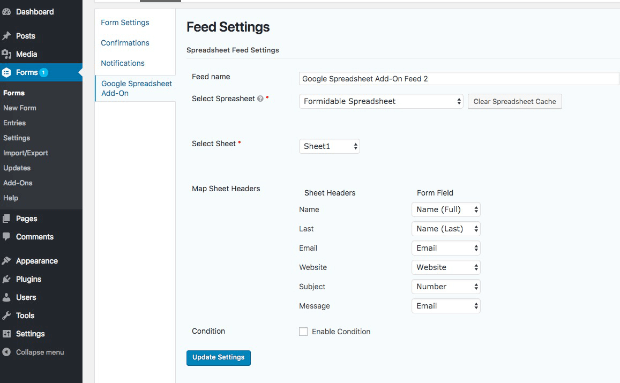Image resolution: width=620 pixels, height=383 pixels.
Task: Click the Media library icon
Action: click(6, 54)
